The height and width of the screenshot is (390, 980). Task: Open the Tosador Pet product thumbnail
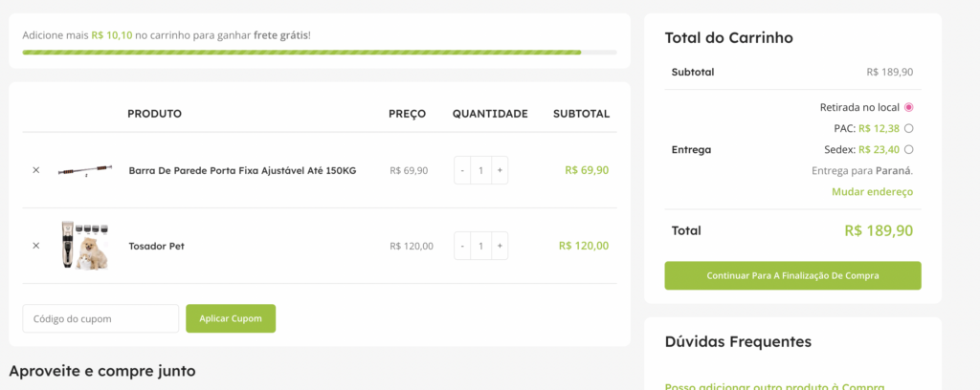tap(84, 246)
